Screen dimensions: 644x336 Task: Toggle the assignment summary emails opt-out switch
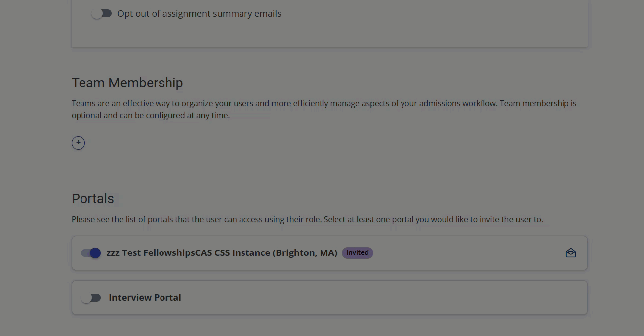tap(102, 13)
